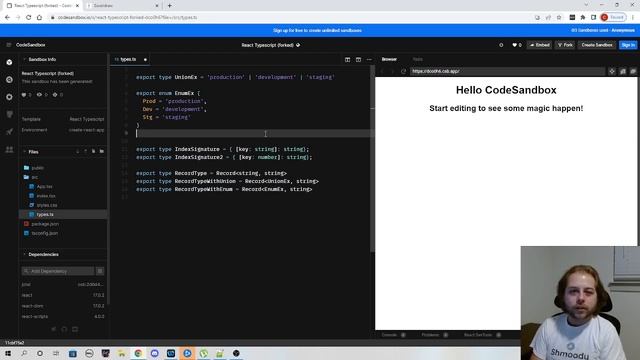The width and height of the screenshot is (640, 360).
Task: Open the editor more options ellipsis
Action: point(369,60)
